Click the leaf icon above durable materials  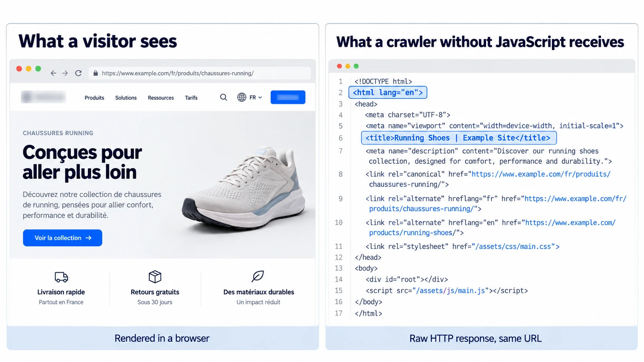coord(258,276)
